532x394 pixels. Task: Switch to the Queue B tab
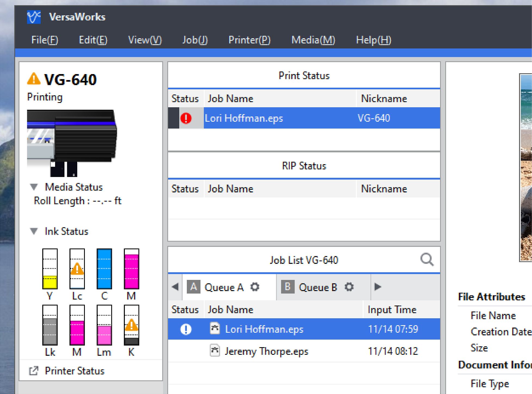click(324, 287)
